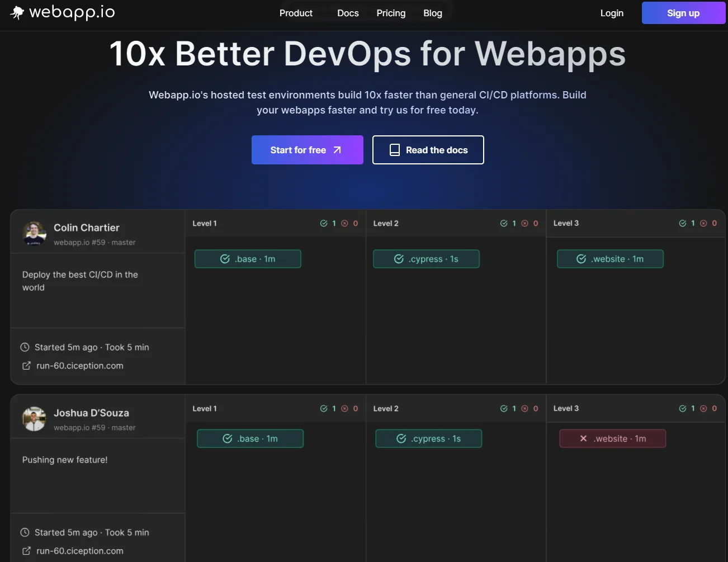Select the 'Pushing new feature!' commit message

point(65,460)
